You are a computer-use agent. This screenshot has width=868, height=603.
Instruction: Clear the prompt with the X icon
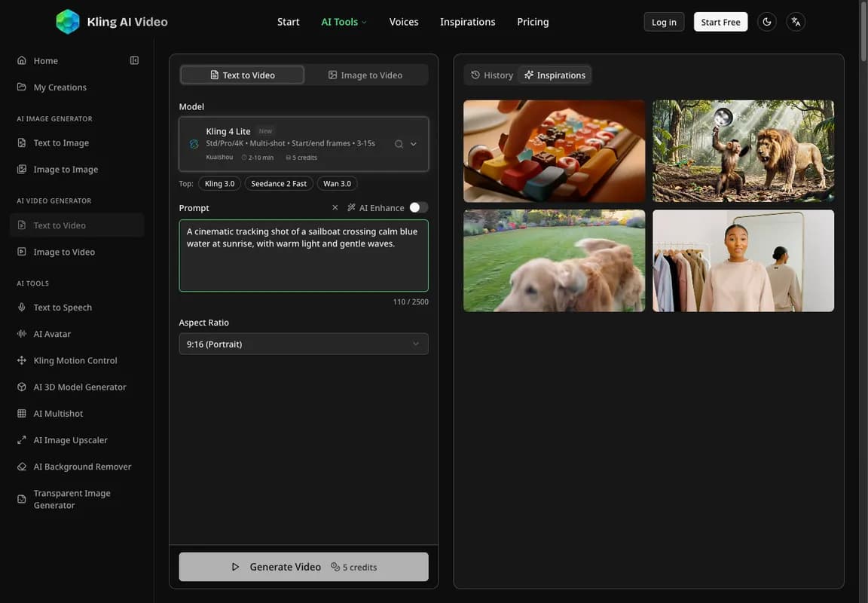(x=335, y=207)
